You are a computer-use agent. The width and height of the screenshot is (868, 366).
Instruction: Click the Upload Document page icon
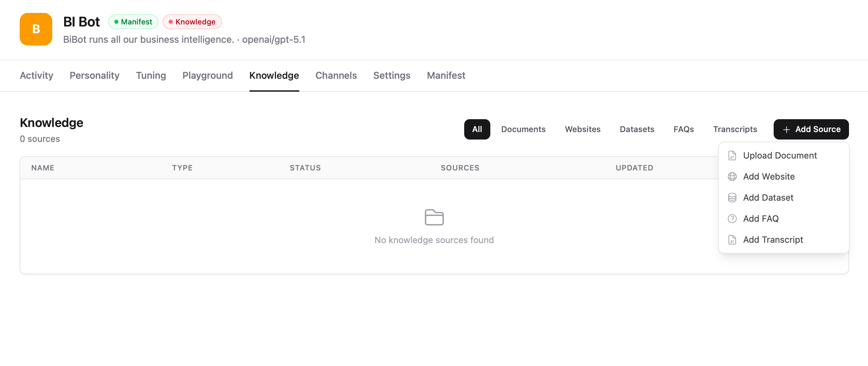tap(732, 155)
